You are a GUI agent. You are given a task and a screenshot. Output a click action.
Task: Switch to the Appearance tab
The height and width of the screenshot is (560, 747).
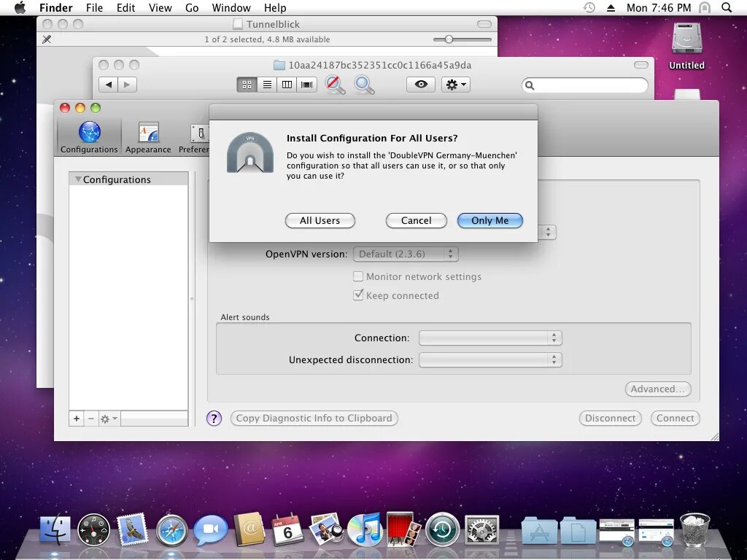148,137
